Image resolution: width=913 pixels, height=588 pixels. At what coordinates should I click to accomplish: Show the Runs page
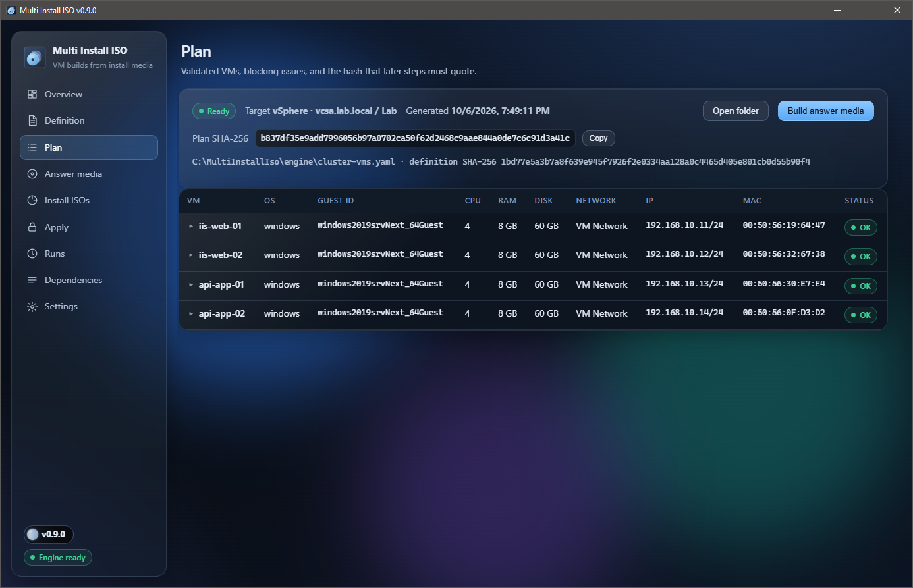click(x=89, y=254)
